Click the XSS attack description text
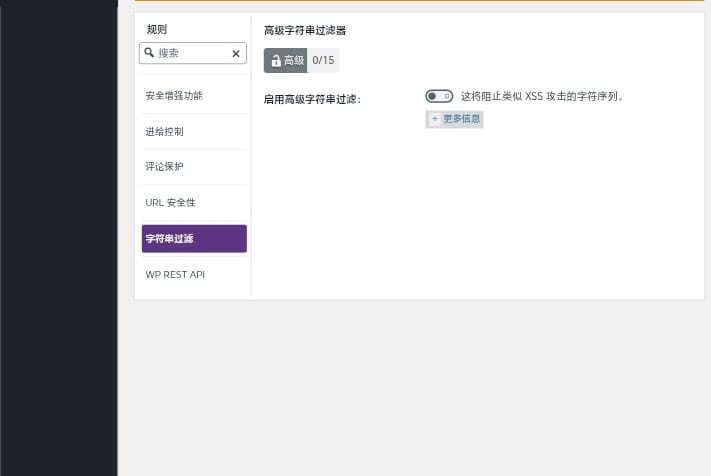This screenshot has height=476, width=711. click(x=542, y=96)
